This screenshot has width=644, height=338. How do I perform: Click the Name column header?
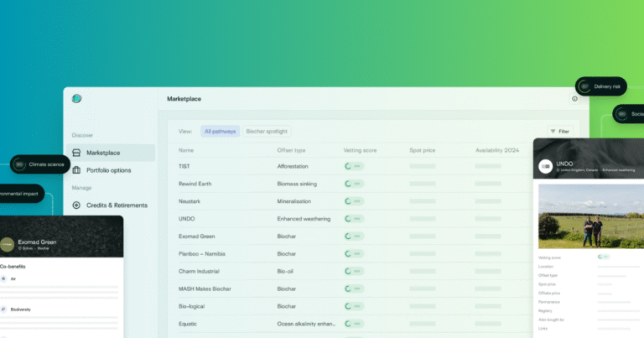[186, 150]
